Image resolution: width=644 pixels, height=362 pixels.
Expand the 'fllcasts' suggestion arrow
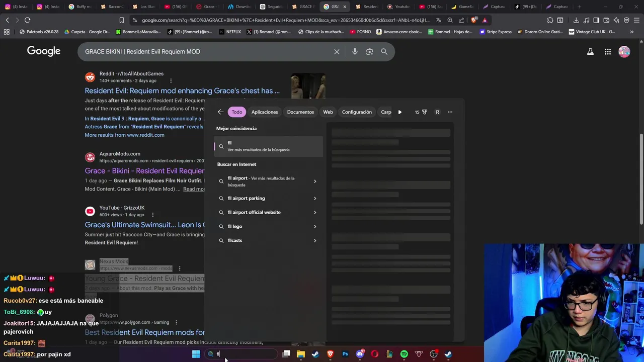click(x=315, y=240)
